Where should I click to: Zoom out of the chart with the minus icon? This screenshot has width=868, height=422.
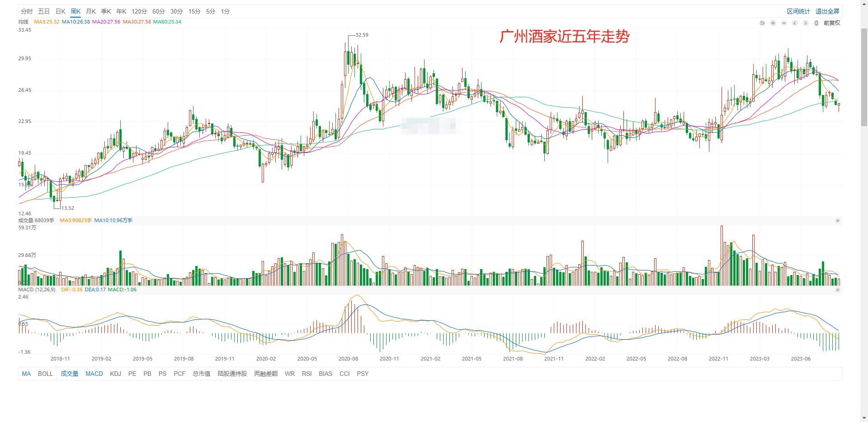(784, 23)
